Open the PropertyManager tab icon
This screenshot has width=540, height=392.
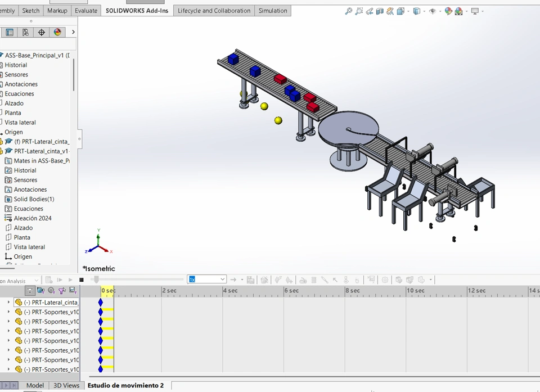tap(10, 33)
